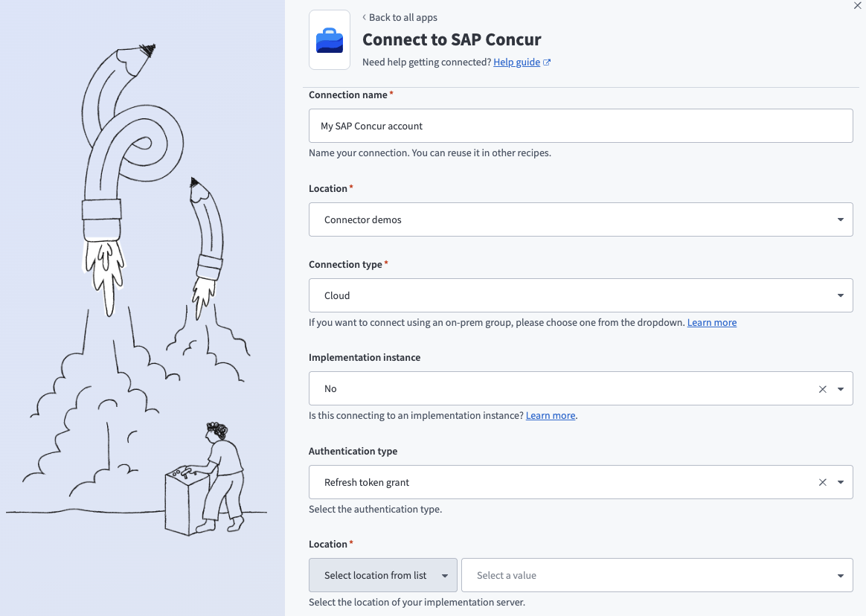Screen dimensions: 866x616
Task: Click the Connection name input field
Action: coord(580,125)
